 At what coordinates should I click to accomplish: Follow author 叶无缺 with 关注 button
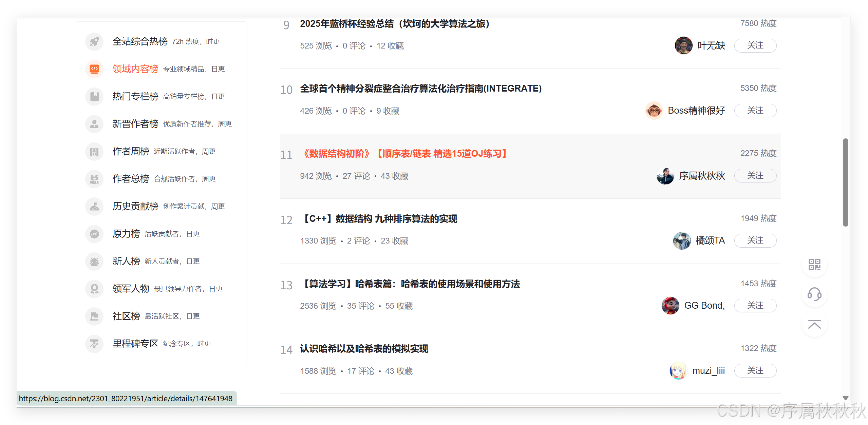point(755,45)
